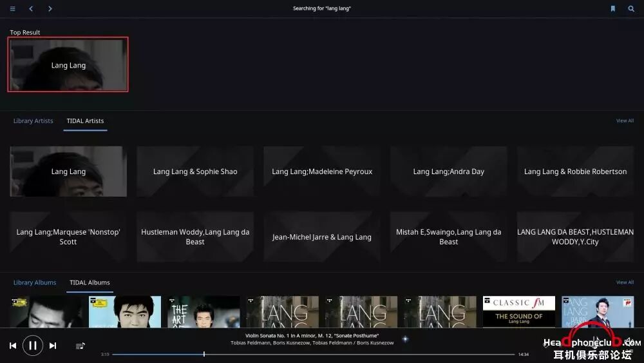Open Lang Lang;Madeleine Peyroux artist card
Image resolution: width=644 pixels, height=363 pixels.
tap(322, 172)
